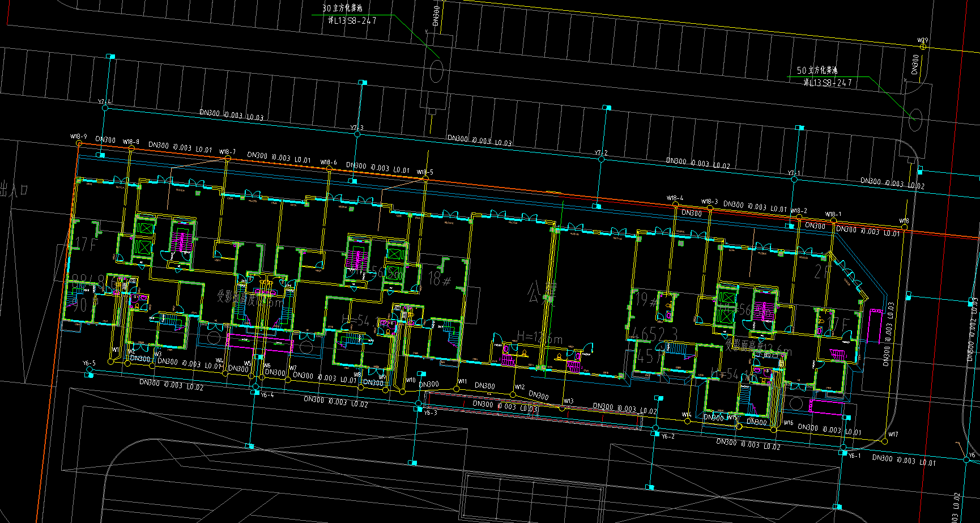Select the Y6-5 node label

tap(89, 363)
